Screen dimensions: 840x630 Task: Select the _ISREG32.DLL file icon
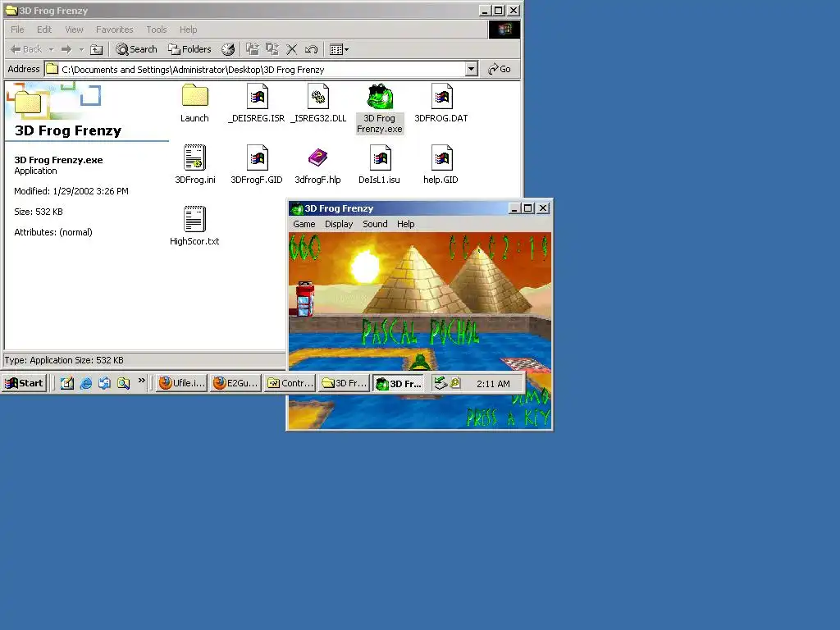click(318, 97)
